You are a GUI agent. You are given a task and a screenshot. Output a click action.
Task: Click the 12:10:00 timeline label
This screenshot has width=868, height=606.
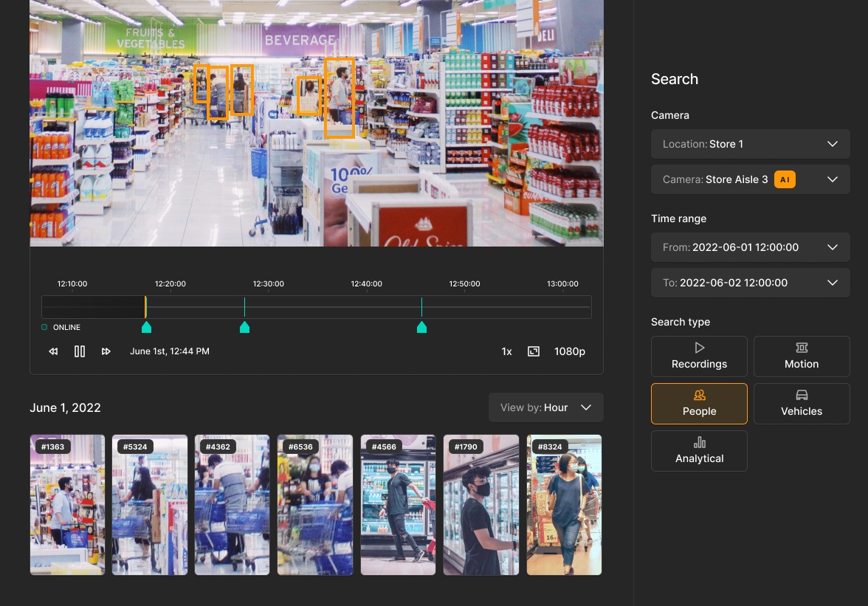pos(72,283)
